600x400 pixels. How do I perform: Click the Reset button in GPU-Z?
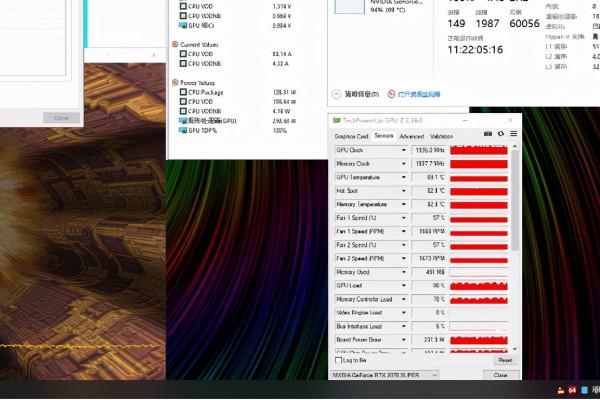tap(505, 360)
